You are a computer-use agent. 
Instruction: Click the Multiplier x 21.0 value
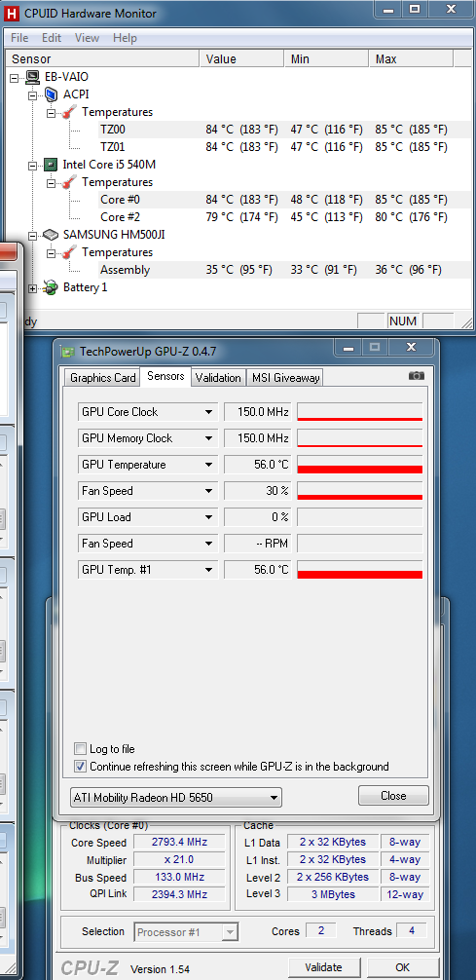point(179,859)
